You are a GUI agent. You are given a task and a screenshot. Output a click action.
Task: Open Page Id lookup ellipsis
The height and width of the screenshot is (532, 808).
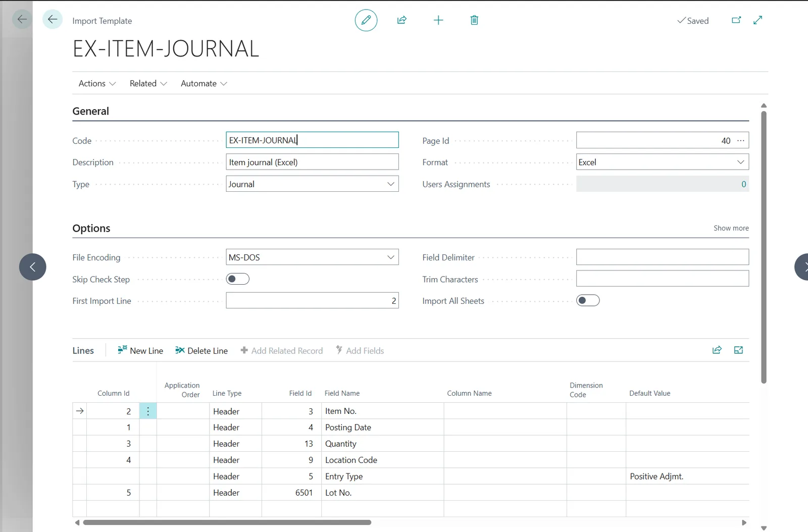[741, 140]
